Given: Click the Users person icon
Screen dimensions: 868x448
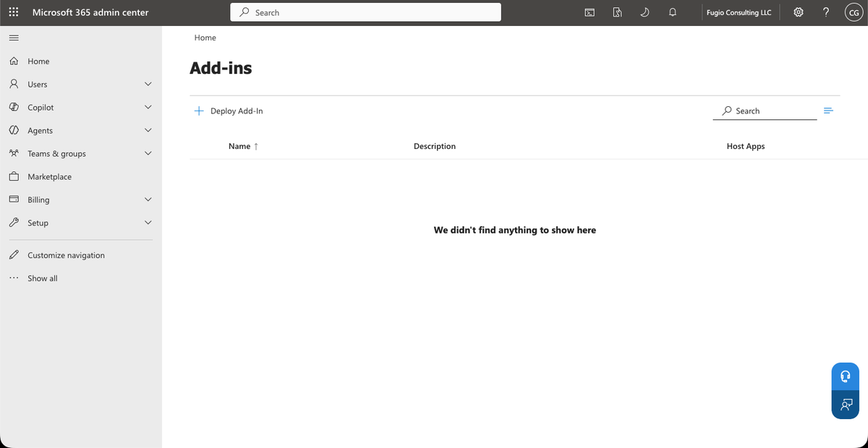Looking at the screenshot, I should 14,85.
